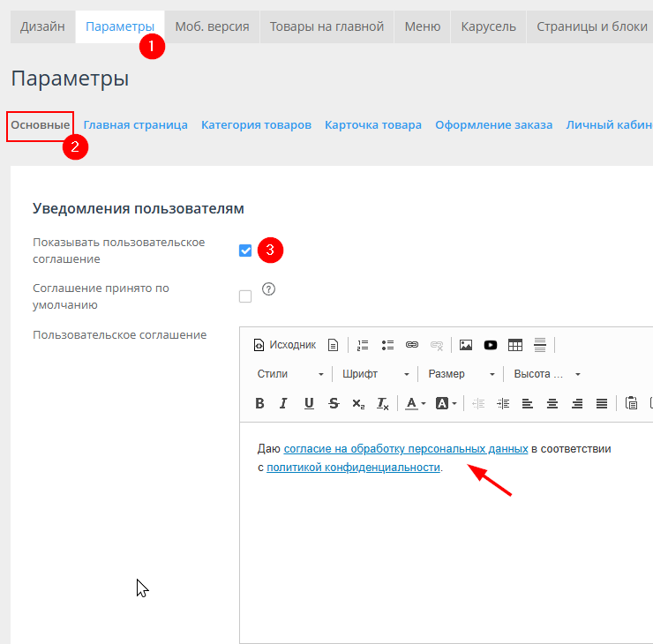Align text to the left
653x644 pixels.
pyautogui.click(x=528, y=403)
